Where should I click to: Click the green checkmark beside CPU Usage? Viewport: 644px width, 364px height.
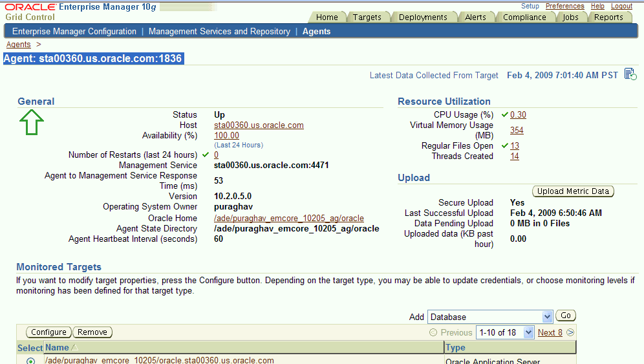505,114
